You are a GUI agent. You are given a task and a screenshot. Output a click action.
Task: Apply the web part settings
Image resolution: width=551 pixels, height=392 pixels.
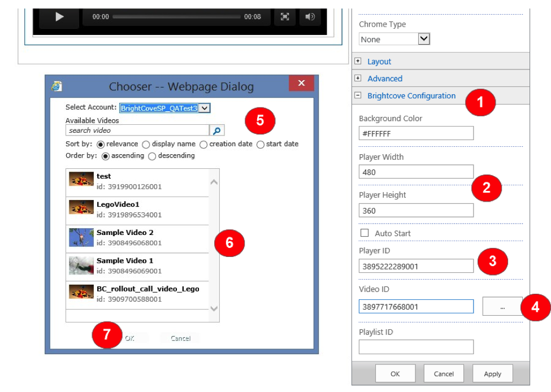tap(492, 373)
